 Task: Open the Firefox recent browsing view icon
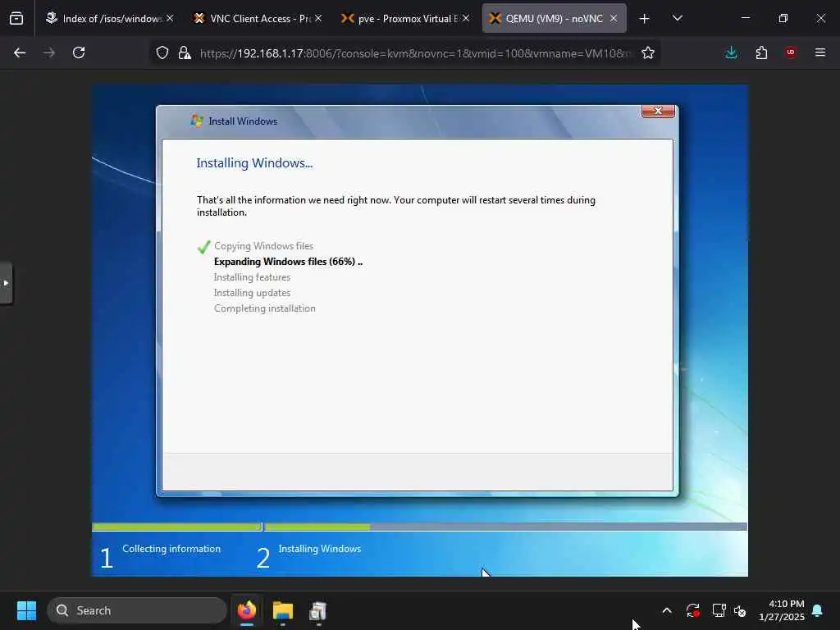click(16, 19)
